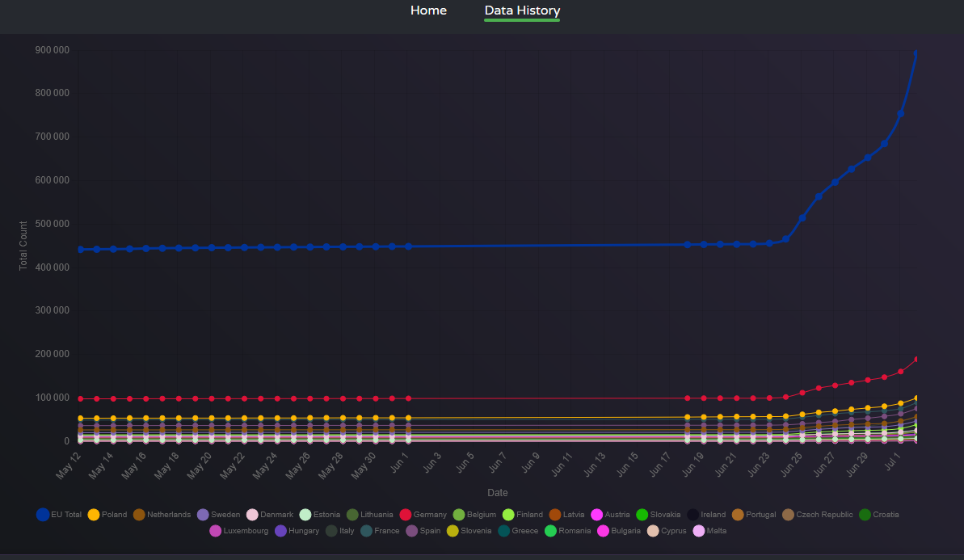Open the Data History tab
Image resolution: width=964 pixels, height=560 pixels.
522,11
